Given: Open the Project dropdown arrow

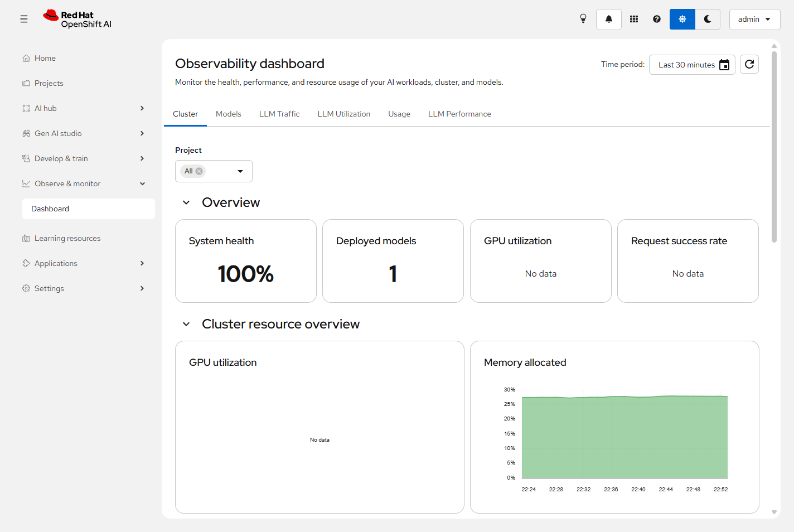Looking at the screenshot, I should pyautogui.click(x=240, y=171).
